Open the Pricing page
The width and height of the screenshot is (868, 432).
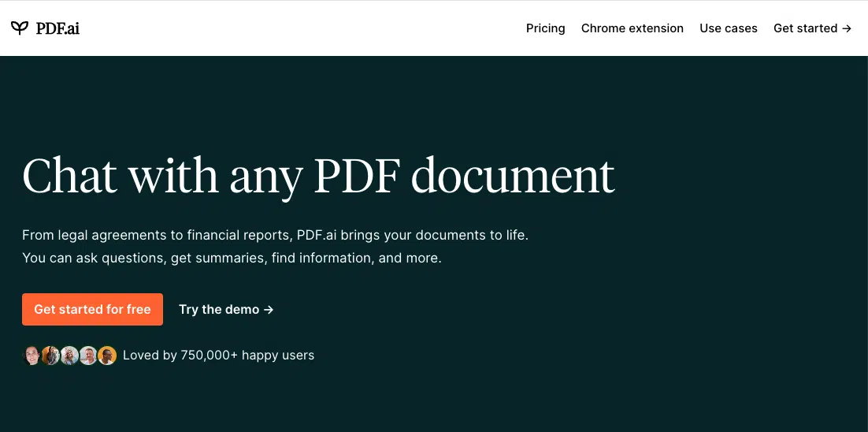[545, 28]
